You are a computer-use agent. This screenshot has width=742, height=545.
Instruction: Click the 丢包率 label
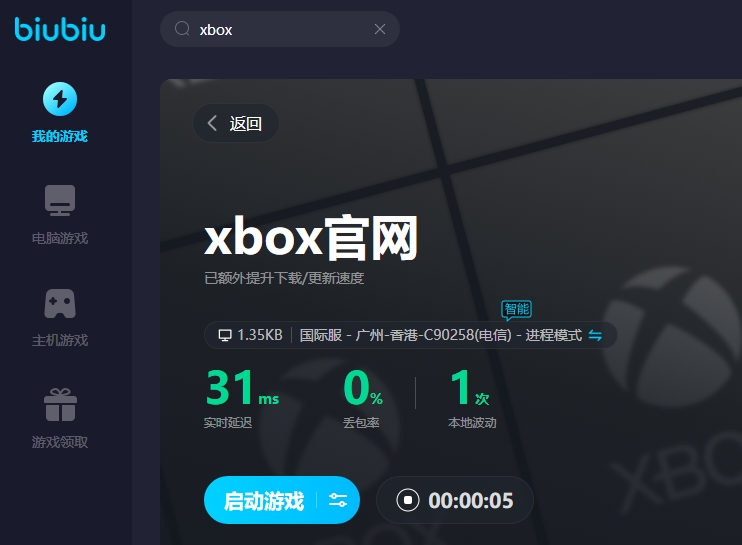[x=361, y=422]
